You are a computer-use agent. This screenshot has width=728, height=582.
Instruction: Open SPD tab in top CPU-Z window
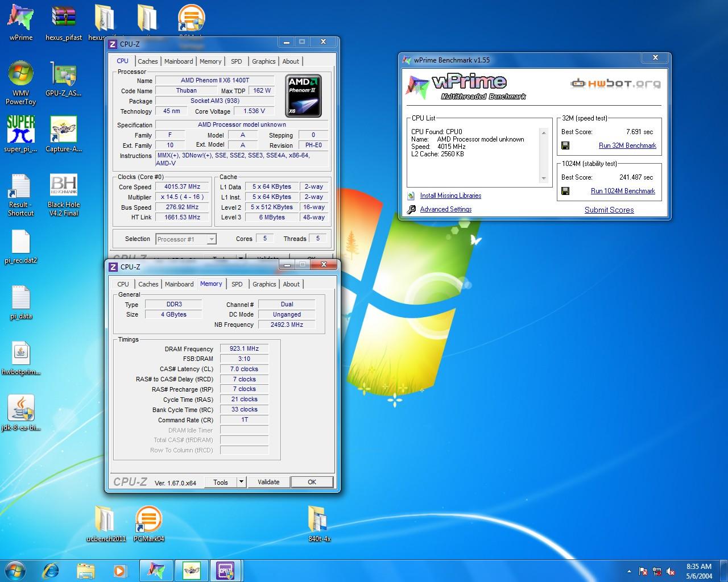(x=237, y=61)
